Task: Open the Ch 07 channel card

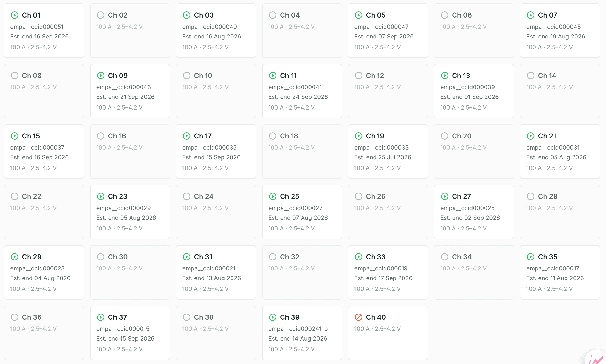Action: [x=560, y=31]
